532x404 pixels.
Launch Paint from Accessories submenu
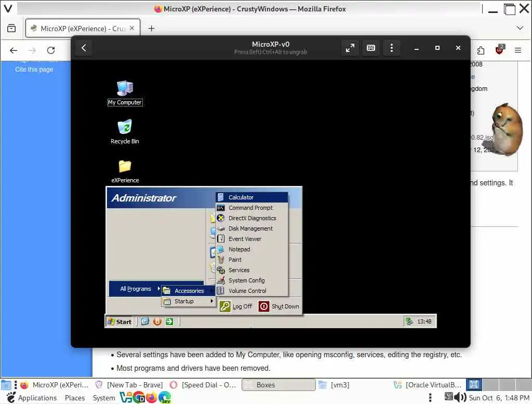point(252,260)
